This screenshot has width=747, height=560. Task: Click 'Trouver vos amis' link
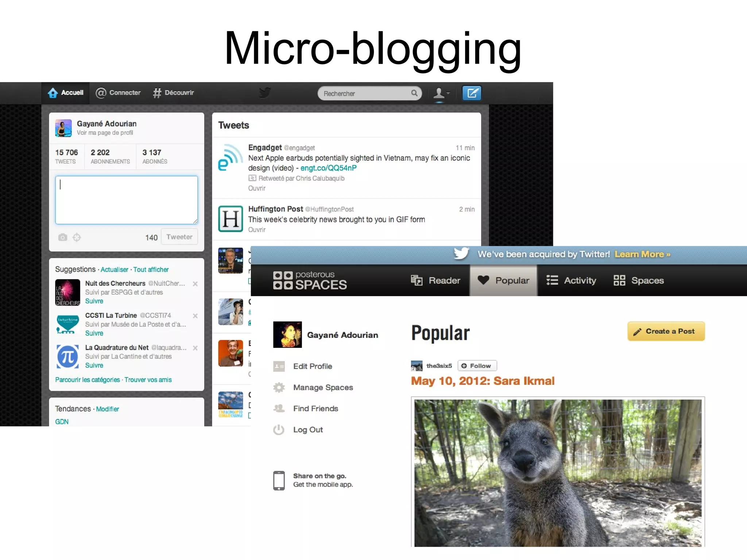point(148,380)
